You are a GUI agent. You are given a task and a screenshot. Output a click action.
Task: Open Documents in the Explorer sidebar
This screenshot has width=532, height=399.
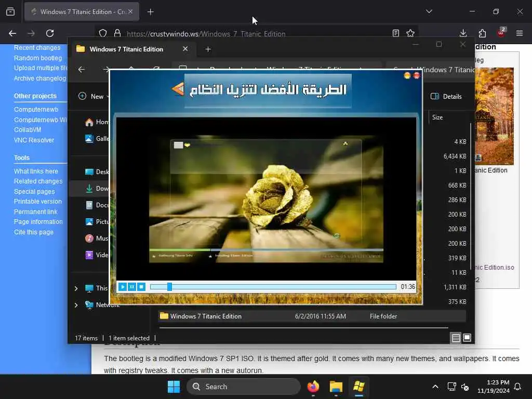[97, 205]
